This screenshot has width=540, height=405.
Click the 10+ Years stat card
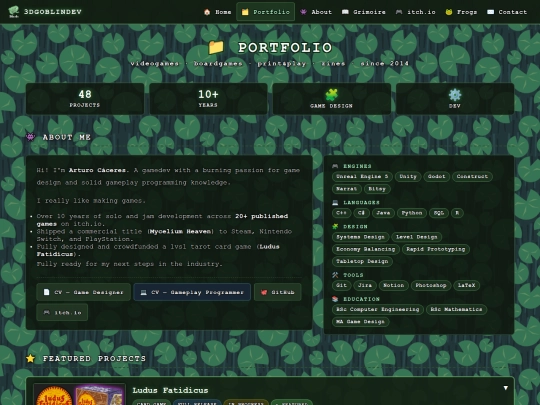(x=208, y=98)
